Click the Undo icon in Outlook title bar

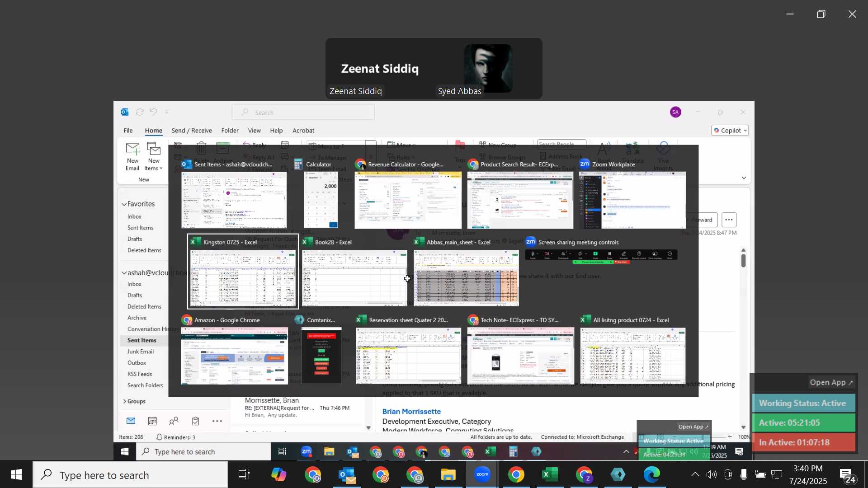(x=153, y=112)
